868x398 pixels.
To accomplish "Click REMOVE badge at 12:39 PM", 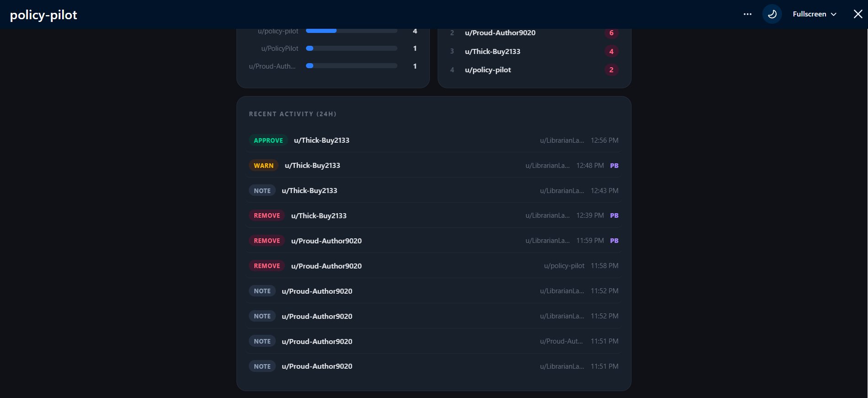I will click(267, 215).
